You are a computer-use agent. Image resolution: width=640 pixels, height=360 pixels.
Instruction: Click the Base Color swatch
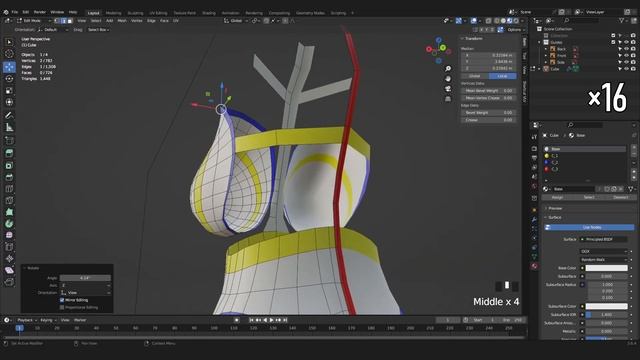607,268
